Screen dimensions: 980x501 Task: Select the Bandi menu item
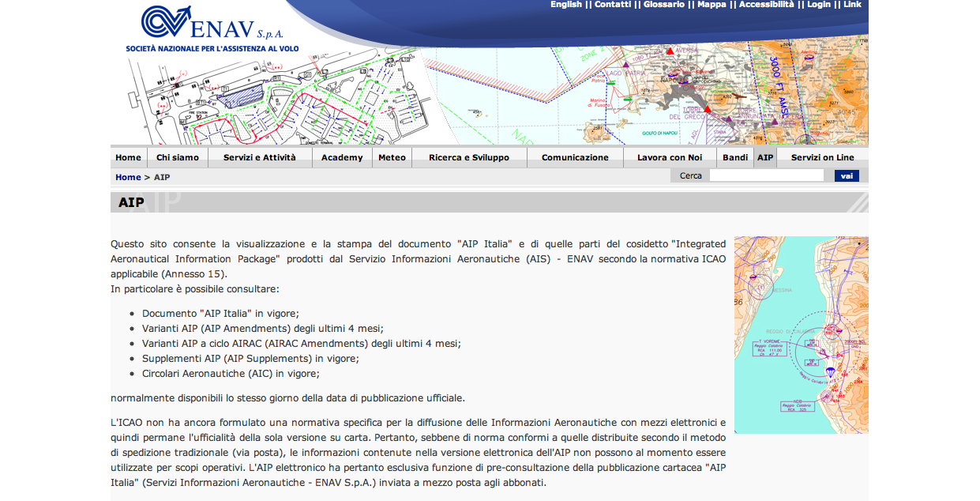(x=735, y=157)
